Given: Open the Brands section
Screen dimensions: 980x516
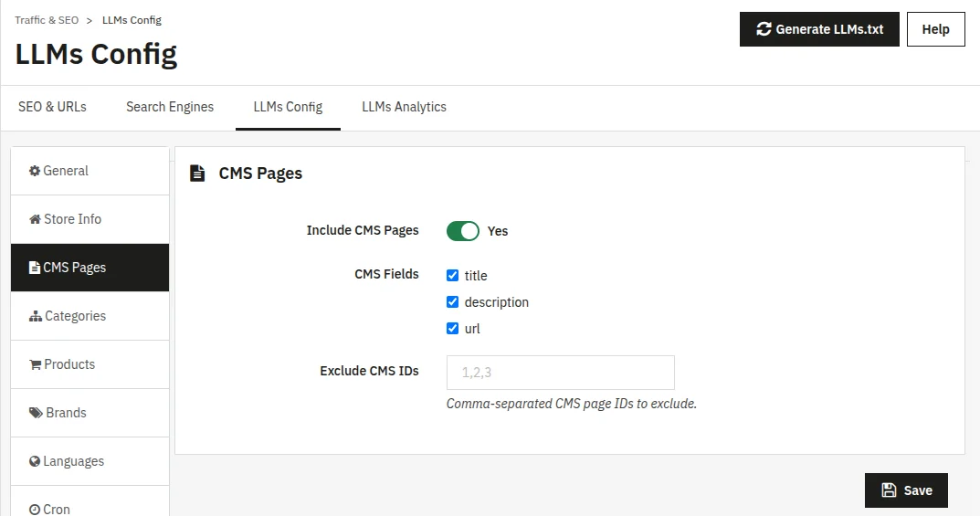Looking at the screenshot, I should click(x=90, y=413).
